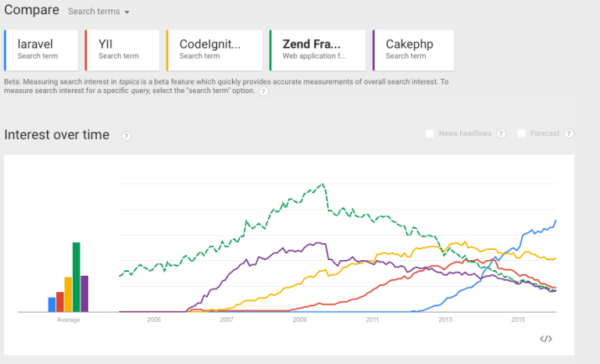Click the dropdown arrow beside Search terms

point(127,12)
